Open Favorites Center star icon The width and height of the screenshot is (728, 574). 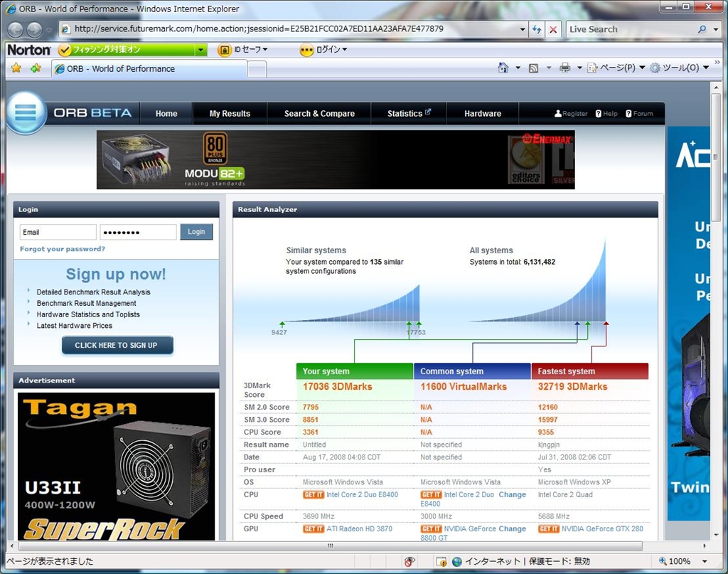(x=16, y=68)
